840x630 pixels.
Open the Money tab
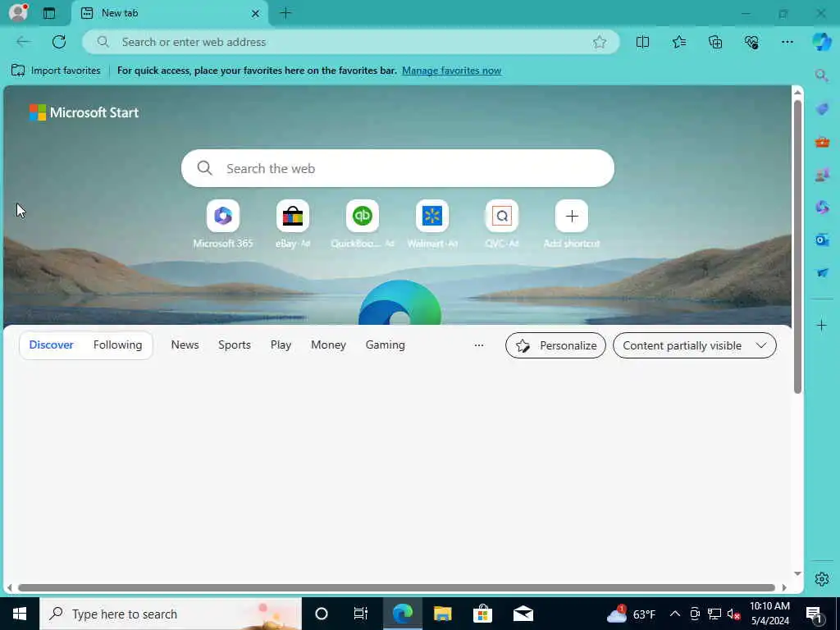click(328, 345)
